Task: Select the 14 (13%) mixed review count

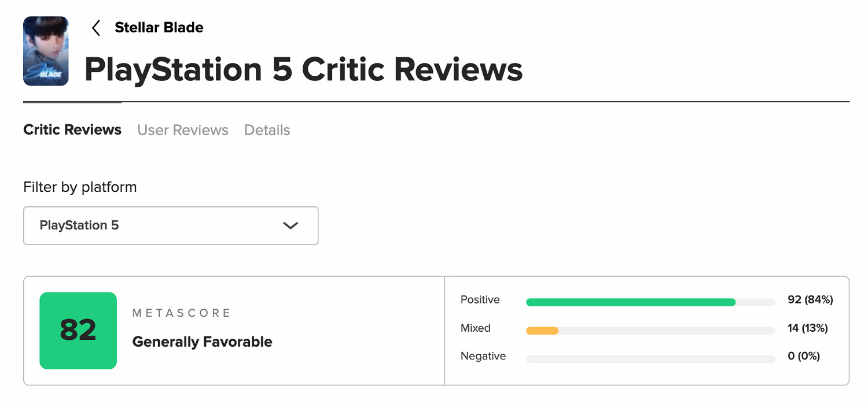Action: tap(808, 328)
